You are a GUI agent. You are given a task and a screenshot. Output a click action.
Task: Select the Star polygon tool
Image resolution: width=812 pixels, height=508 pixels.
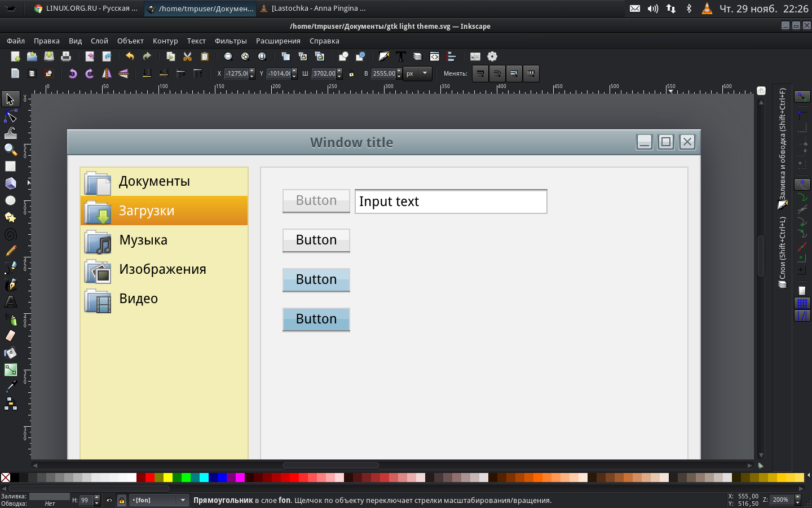point(10,217)
